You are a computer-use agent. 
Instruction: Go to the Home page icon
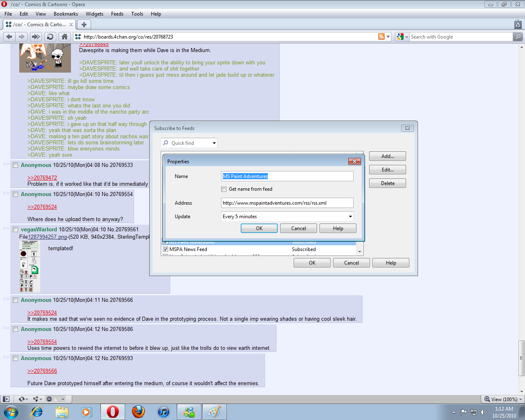64,37
